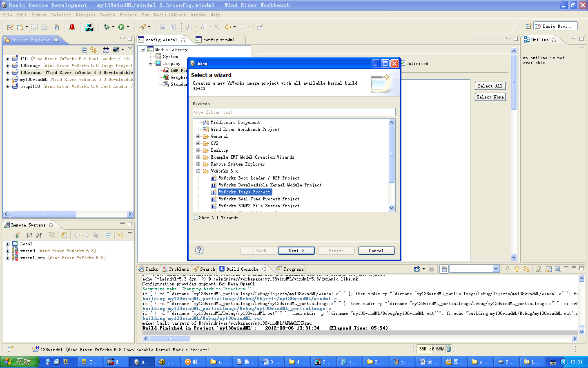Collapse the Media Library tree node
This screenshot has width=588, height=368.
tap(143, 50)
